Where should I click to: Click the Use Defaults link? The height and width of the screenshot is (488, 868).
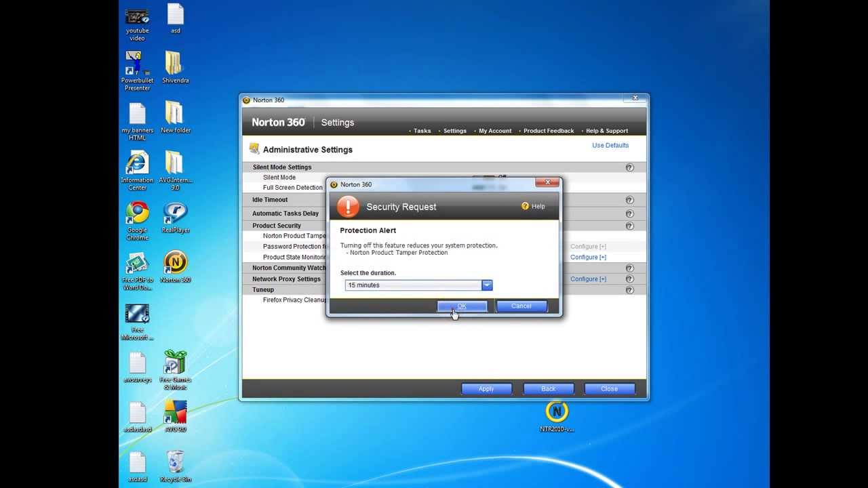(x=610, y=145)
